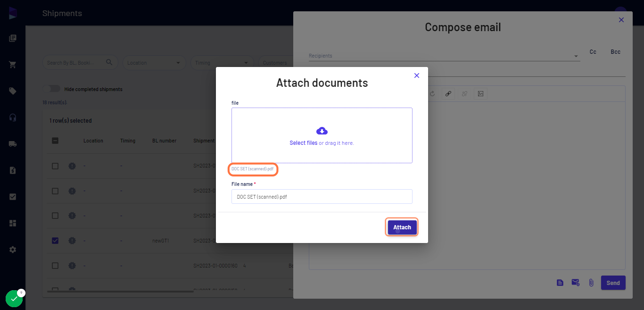
Task: Open the price tag sidebar icon
Action: point(13,91)
